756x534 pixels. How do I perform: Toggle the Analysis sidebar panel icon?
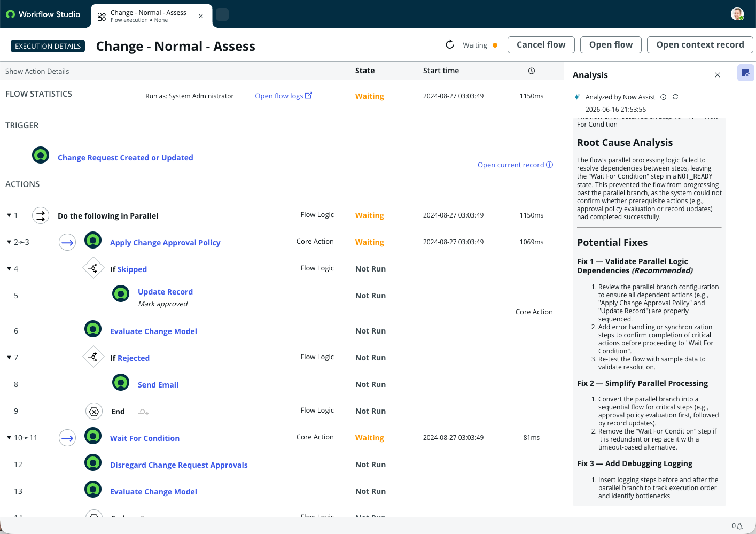coord(746,73)
